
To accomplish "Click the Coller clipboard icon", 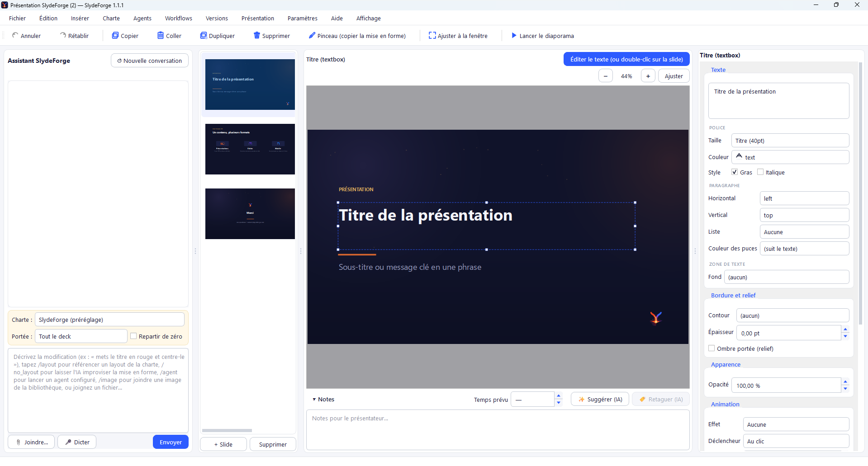I will pyautogui.click(x=161, y=35).
